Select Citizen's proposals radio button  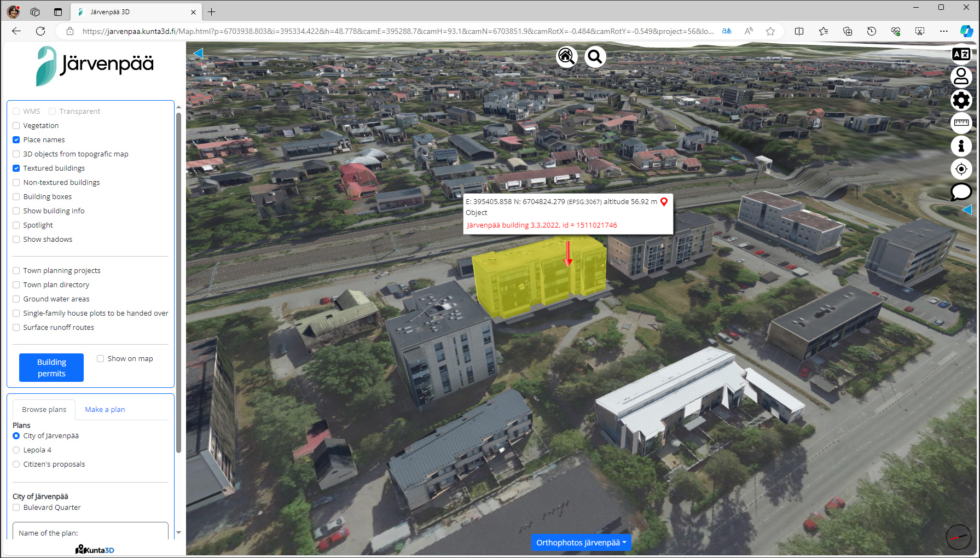coord(16,464)
